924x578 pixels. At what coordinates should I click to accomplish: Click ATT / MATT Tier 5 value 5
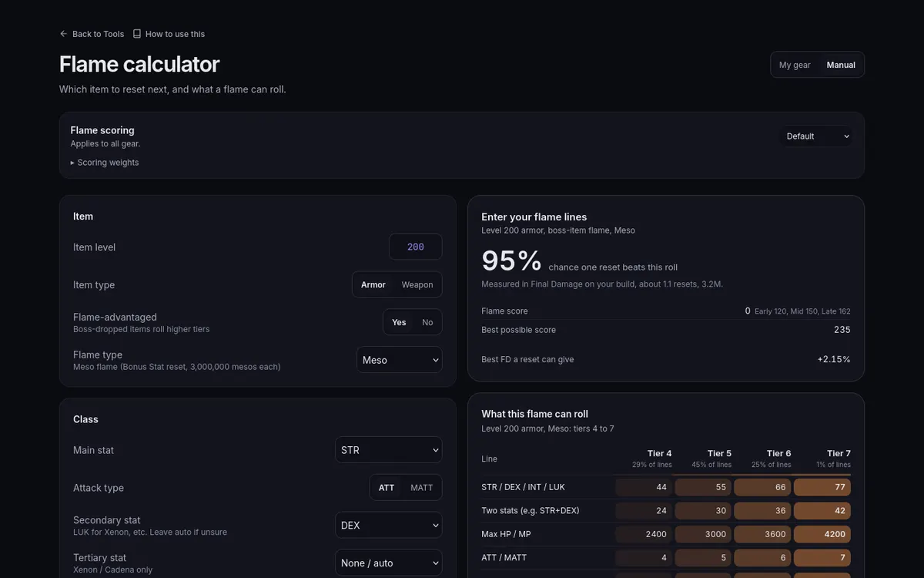pyautogui.click(x=703, y=557)
